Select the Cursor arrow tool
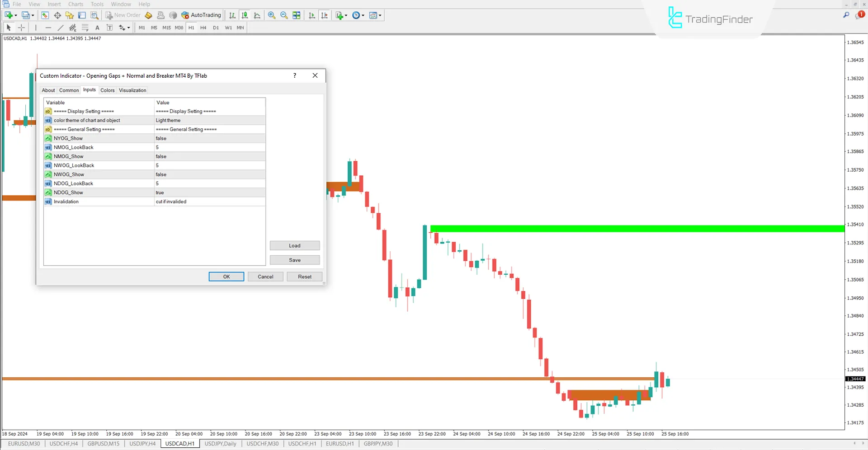 tap(9, 28)
